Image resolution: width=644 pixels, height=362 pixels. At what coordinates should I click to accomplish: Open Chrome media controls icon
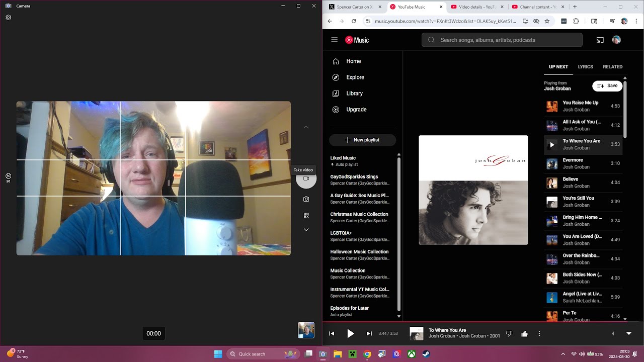[x=612, y=21]
